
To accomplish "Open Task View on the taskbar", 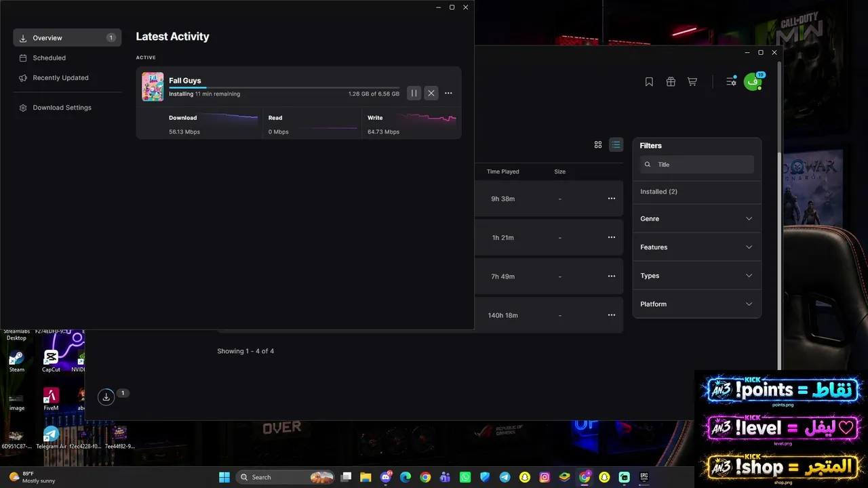I will coord(346,477).
